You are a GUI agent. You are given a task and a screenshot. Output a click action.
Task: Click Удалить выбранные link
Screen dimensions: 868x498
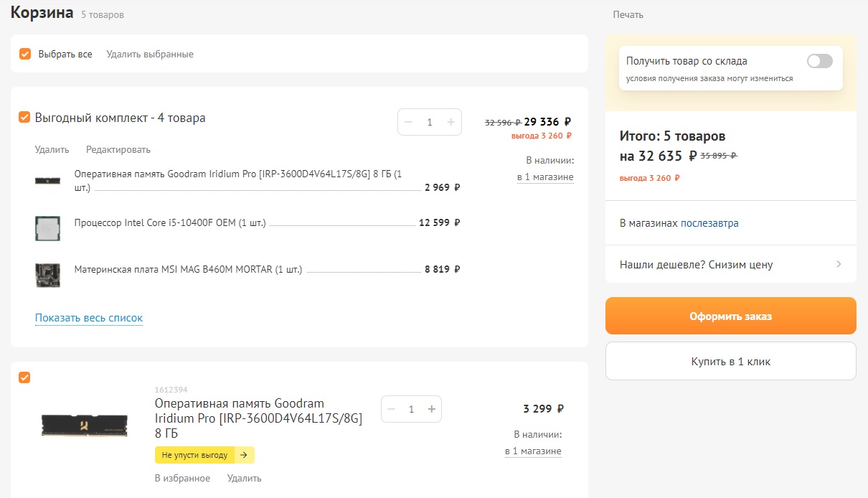pyautogui.click(x=150, y=55)
